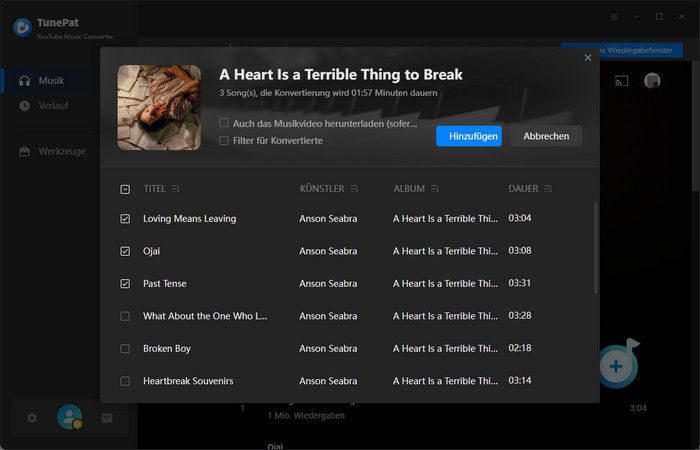Uncheck the Past Tense checkbox
Image resolution: width=700 pixels, height=450 pixels.
[x=125, y=284]
